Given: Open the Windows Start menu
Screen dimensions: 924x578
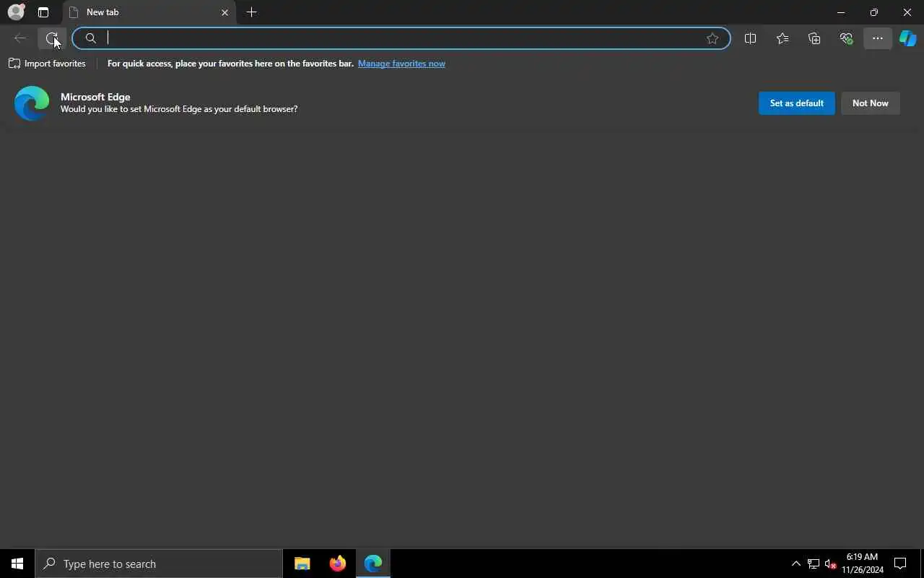Looking at the screenshot, I should [x=17, y=564].
